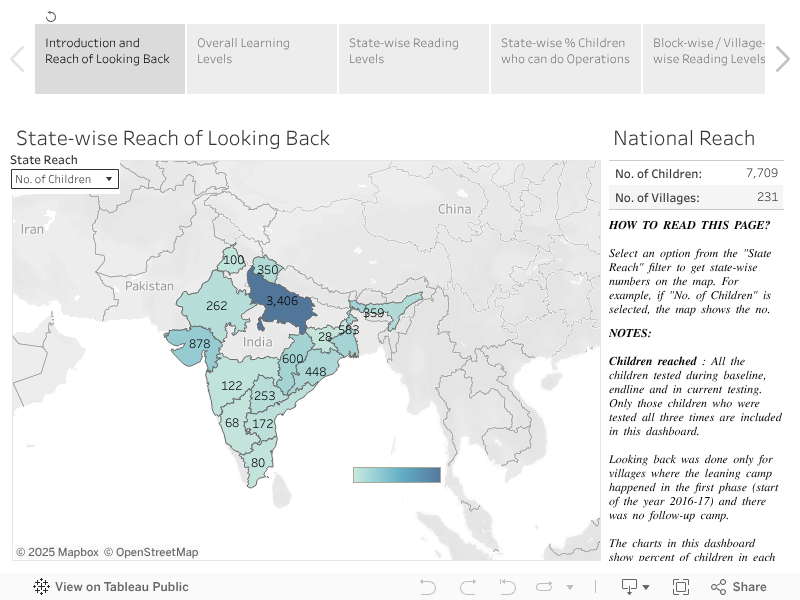Screen dimensions: 800x600
Task: Open State-wise % Children who can do Operations tab
Action: point(566,59)
